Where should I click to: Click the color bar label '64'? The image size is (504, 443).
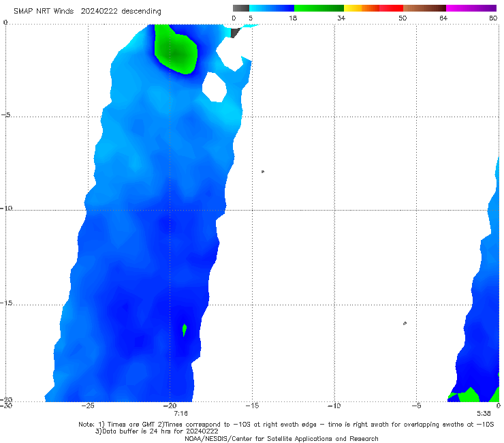coord(443,18)
